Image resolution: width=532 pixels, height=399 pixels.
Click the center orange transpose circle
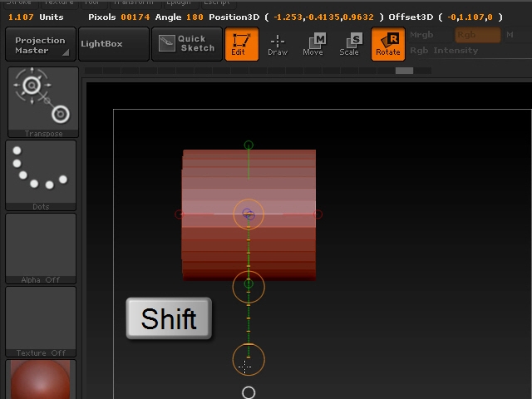pos(249,214)
